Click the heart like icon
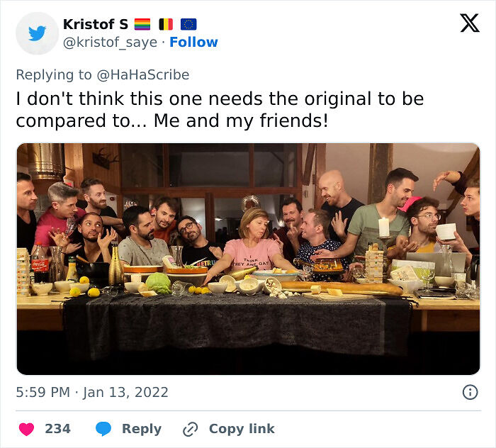 pyautogui.click(x=27, y=429)
